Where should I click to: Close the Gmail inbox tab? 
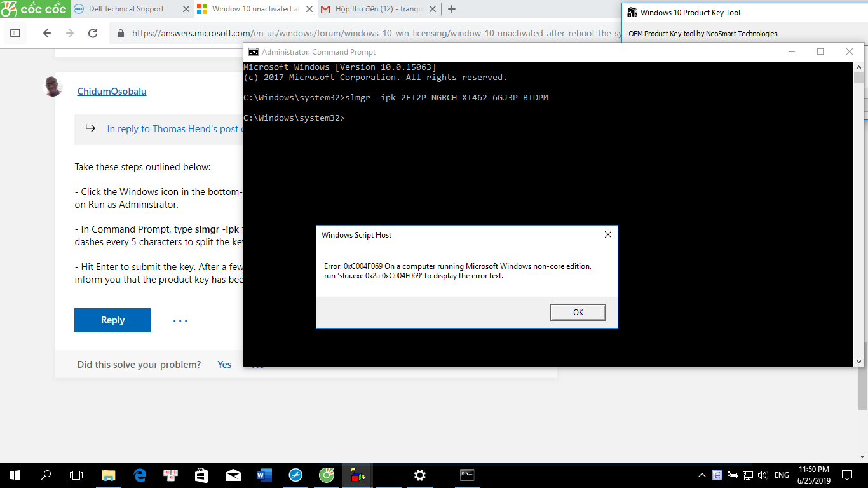pyautogui.click(x=431, y=9)
